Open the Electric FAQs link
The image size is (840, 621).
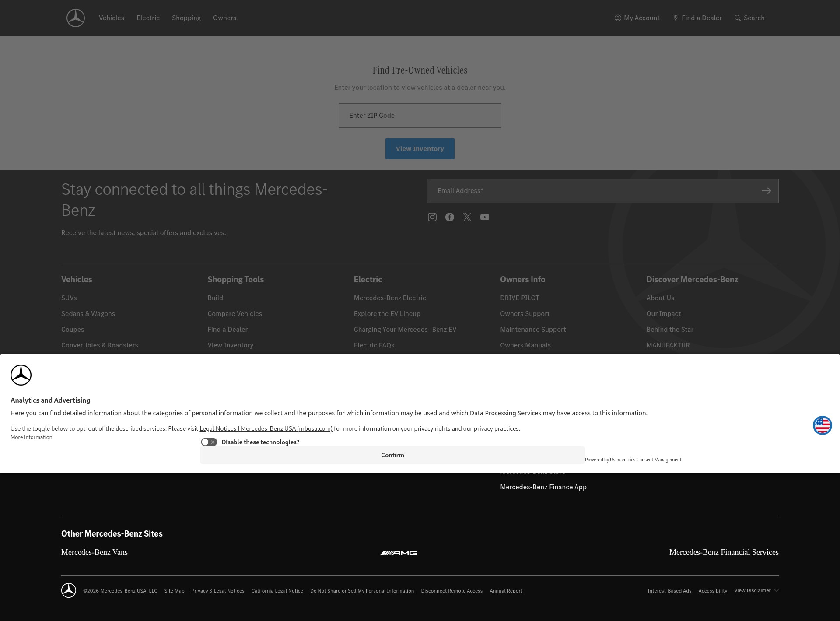click(x=374, y=345)
